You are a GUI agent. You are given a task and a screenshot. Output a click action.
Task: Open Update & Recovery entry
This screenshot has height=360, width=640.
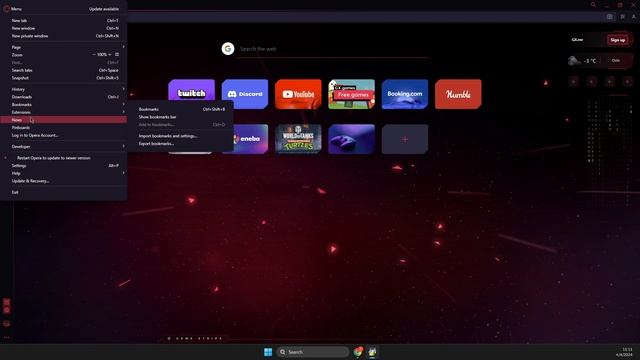63,181
